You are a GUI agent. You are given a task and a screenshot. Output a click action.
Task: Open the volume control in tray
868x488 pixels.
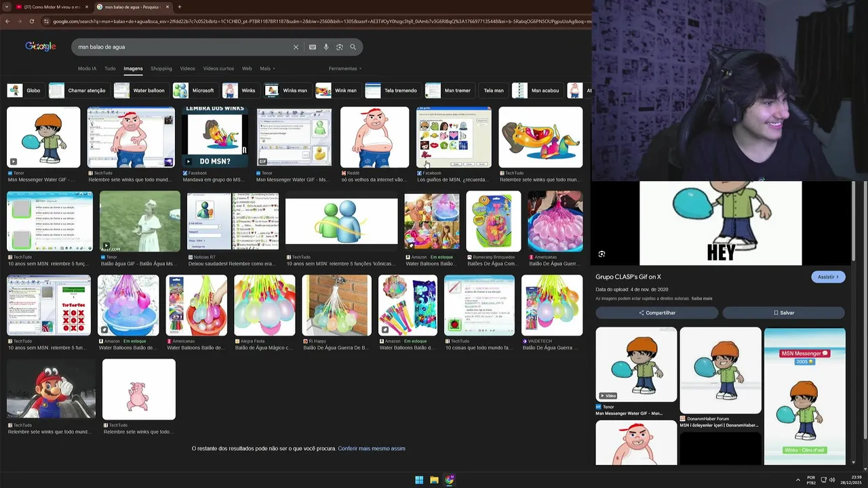(832, 480)
